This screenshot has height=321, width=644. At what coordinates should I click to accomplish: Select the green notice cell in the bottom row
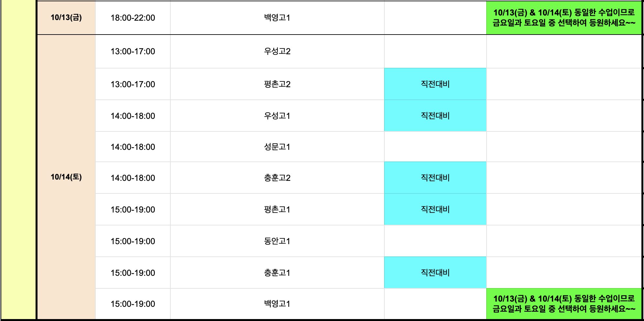564,304
